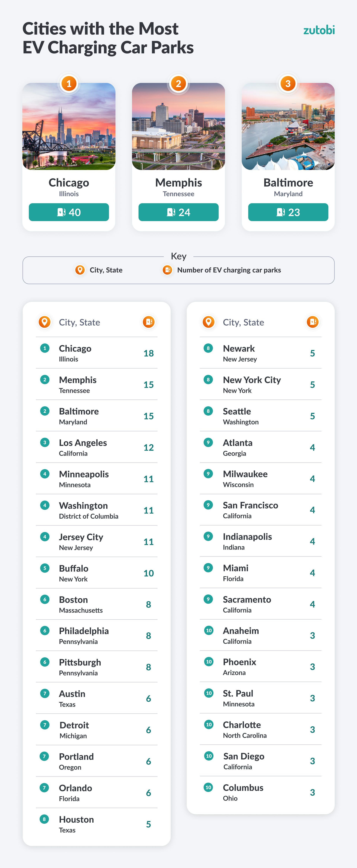Select the Los Angeles, California row
This screenshot has width=357, height=868.
pyautogui.click(x=97, y=447)
